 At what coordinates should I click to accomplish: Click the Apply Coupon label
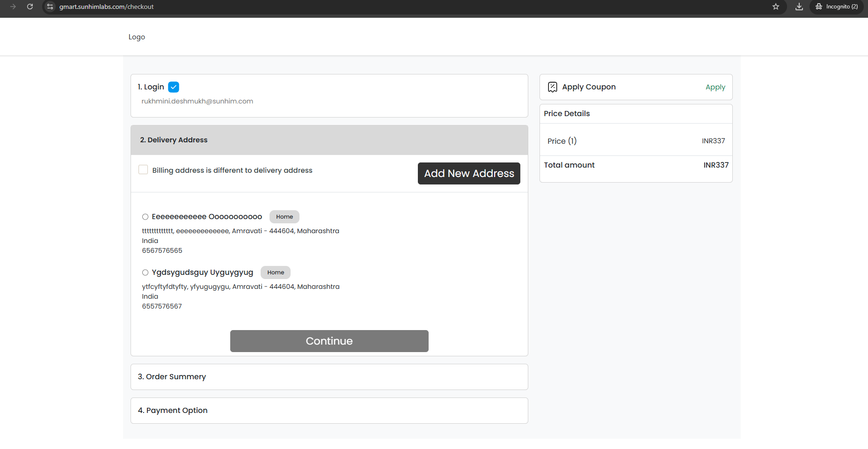point(589,87)
